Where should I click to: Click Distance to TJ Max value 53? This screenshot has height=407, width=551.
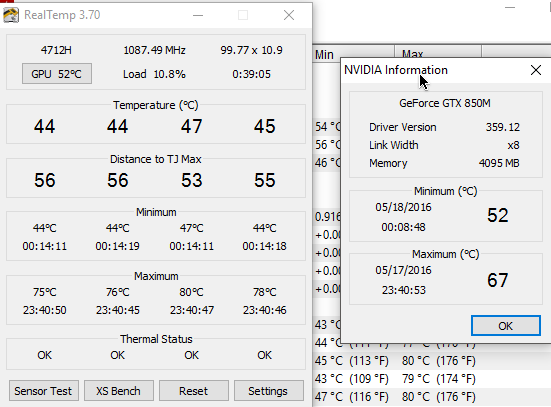point(192,180)
